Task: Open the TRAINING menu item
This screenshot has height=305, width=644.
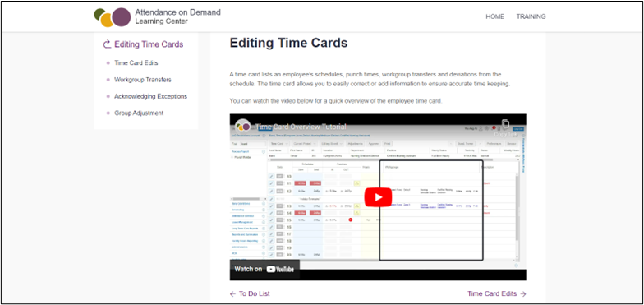Action: coord(531,16)
